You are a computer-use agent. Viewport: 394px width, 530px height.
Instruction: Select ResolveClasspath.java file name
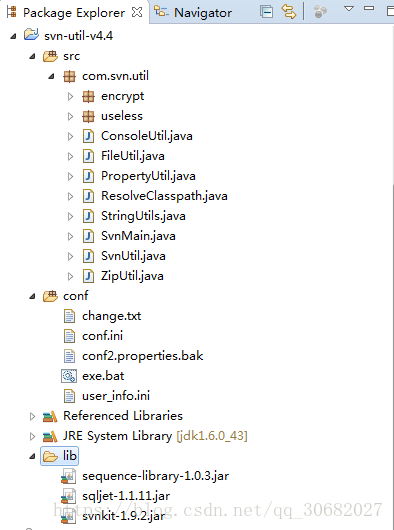pyautogui.click(x=164, y=196)
